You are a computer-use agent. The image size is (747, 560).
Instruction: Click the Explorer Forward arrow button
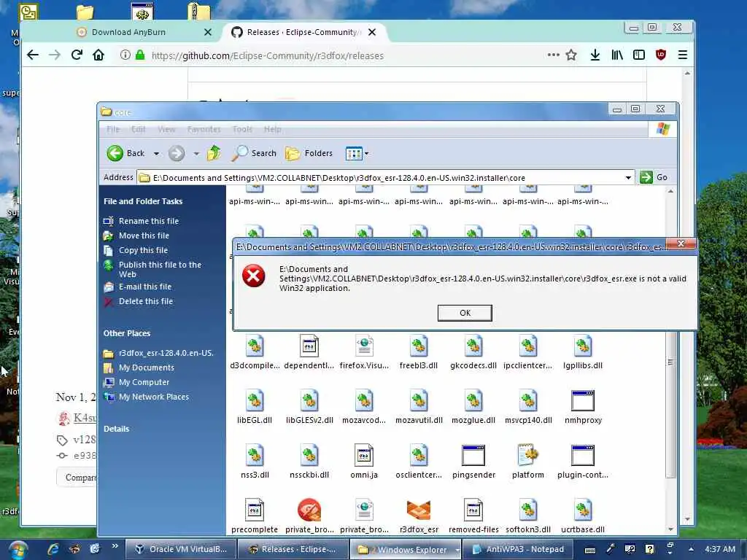(177, 153)
